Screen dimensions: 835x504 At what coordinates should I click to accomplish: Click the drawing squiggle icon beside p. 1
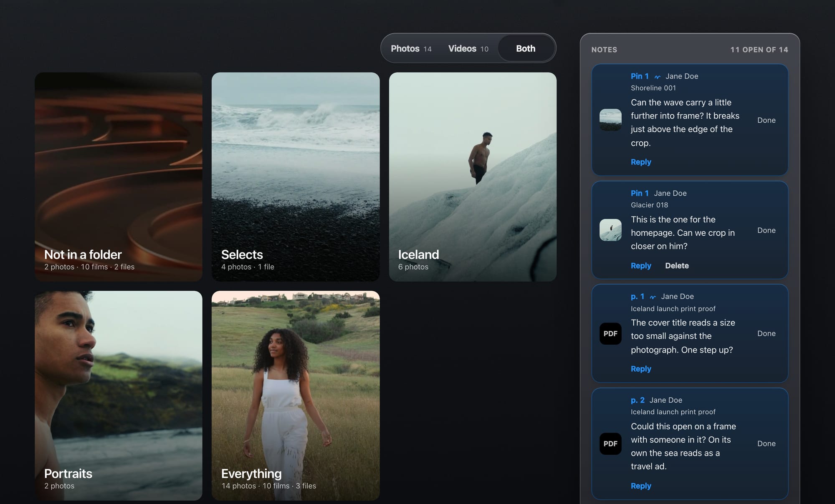(x=653, y=297)
